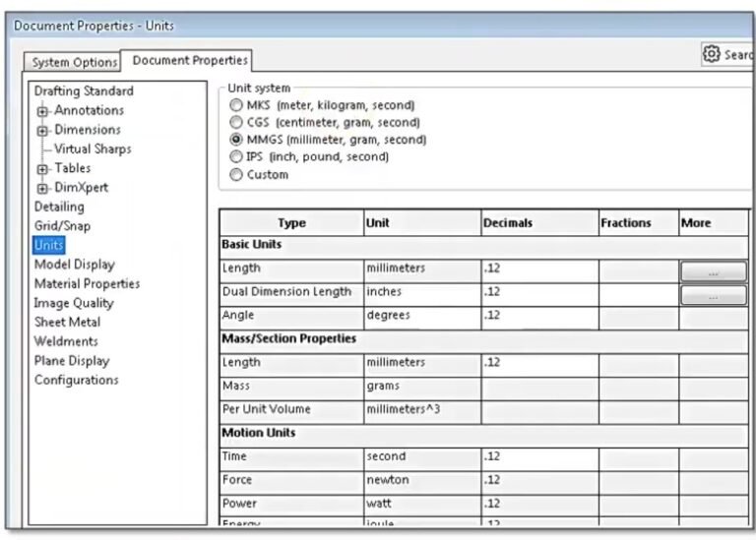Open Weldments settings
The image size is (756, 540).
pos(66,341)
